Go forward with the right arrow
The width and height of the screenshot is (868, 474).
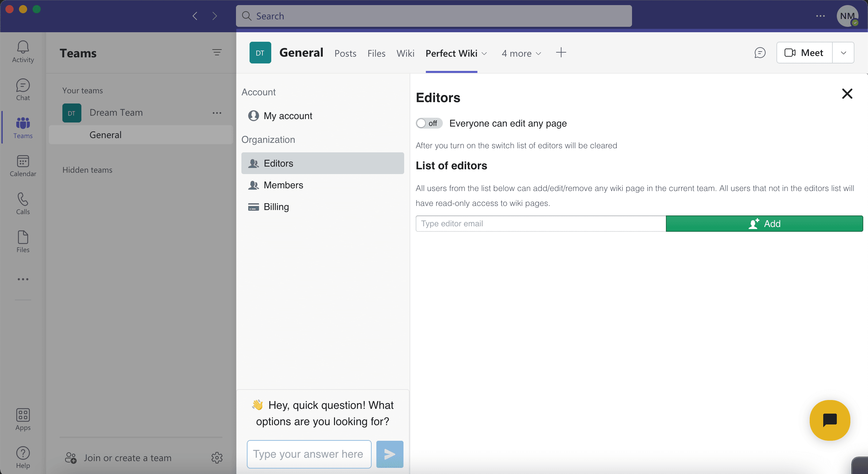pyautogui.click(x=215, y=16)
